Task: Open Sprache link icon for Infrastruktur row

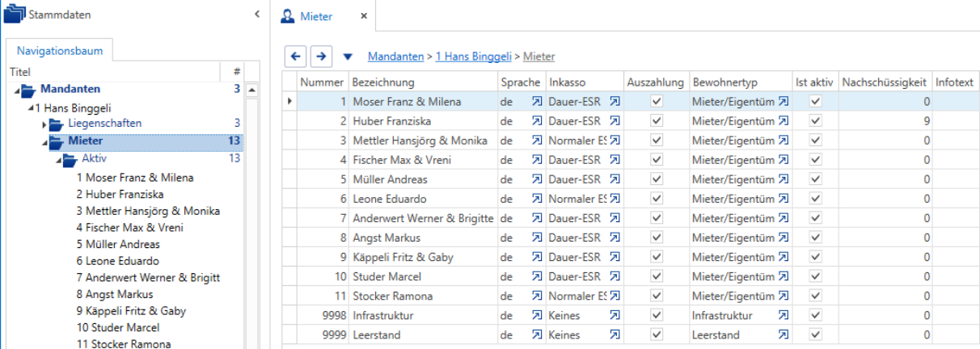Action: (x=537, y=315)
